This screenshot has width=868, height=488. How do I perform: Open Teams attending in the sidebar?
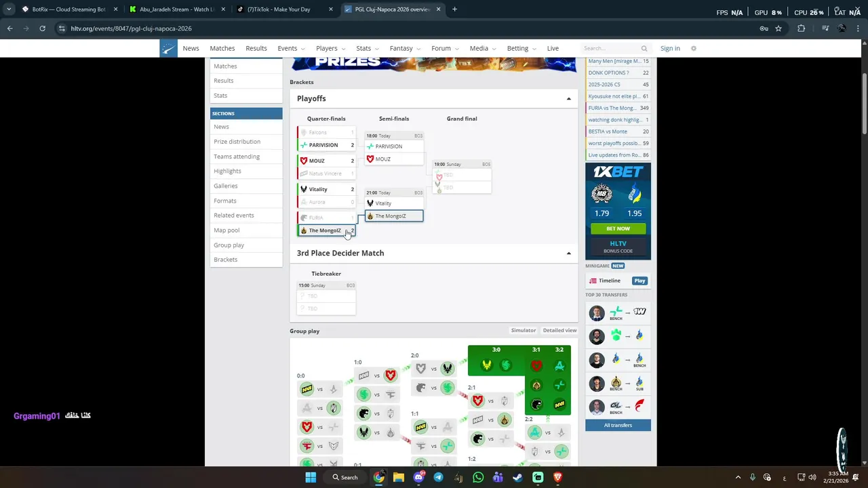tap(237, 157)
